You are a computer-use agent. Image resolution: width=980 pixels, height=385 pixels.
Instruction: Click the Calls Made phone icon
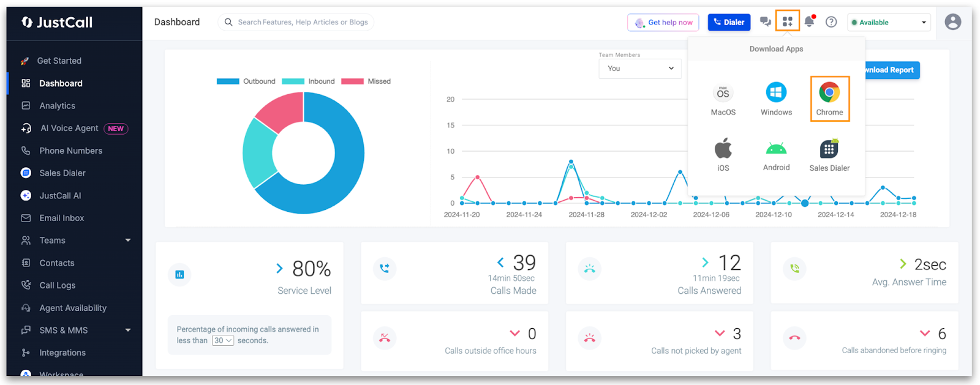tap(385, 268)
